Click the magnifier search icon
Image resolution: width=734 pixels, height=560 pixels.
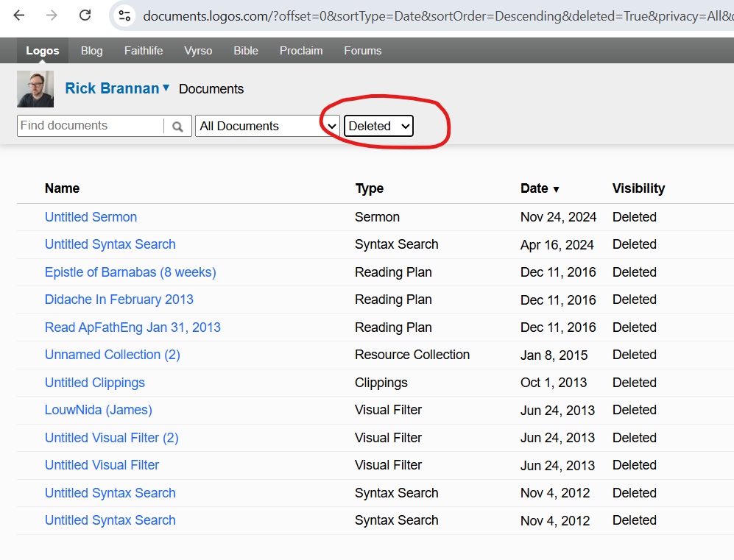pyautogui.click(x=177, y=127)
